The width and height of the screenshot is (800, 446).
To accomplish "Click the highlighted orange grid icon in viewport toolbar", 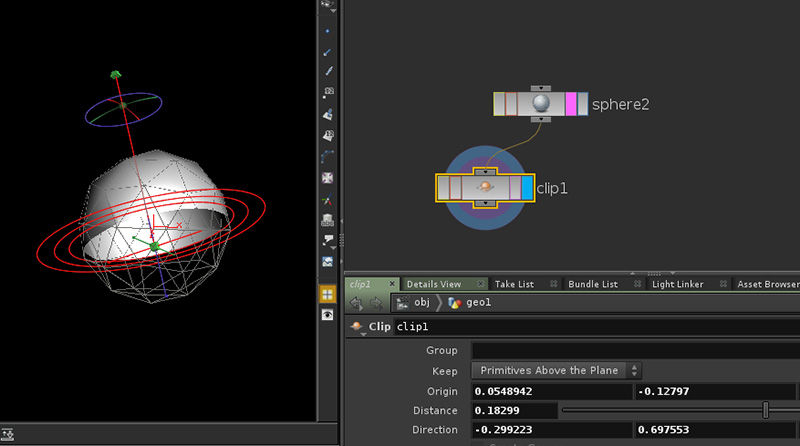I will tap(327, 294).
